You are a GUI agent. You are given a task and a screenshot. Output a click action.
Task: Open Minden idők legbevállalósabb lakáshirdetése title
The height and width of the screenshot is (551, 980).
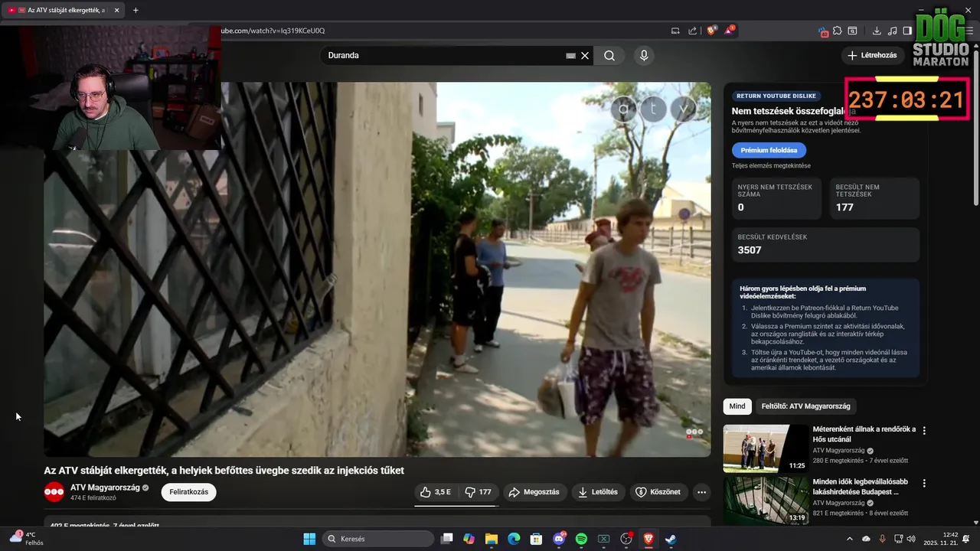pos(861,487)
